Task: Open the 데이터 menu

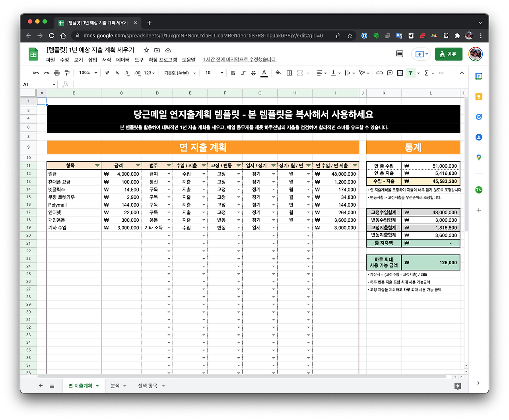Action: 123,60
